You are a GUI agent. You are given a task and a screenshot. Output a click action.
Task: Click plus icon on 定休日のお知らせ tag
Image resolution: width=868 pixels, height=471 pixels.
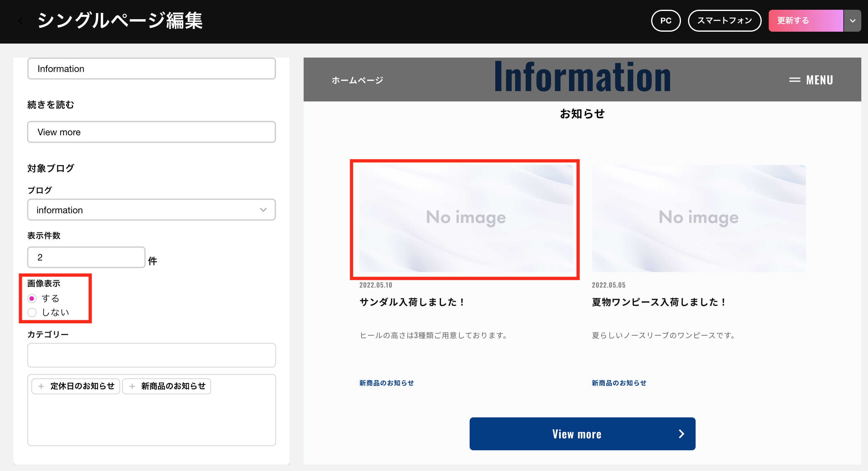41,386
